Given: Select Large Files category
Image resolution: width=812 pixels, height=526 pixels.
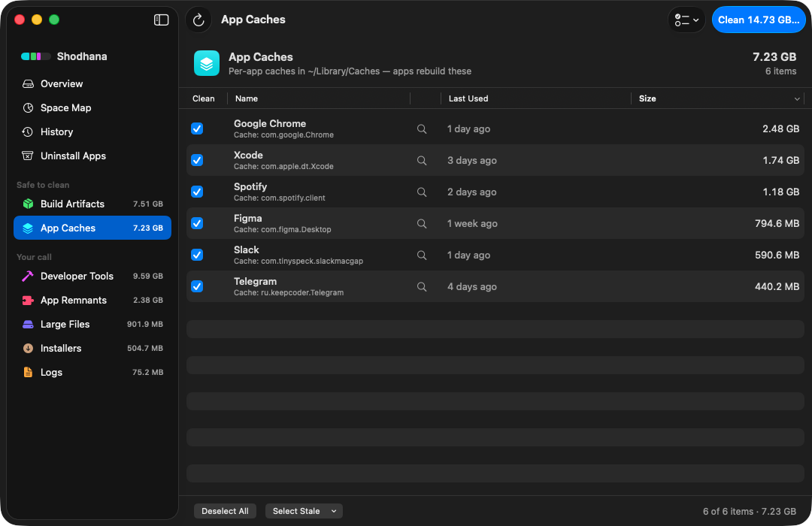Looking at the screenshot, I should tap(92, 324).
